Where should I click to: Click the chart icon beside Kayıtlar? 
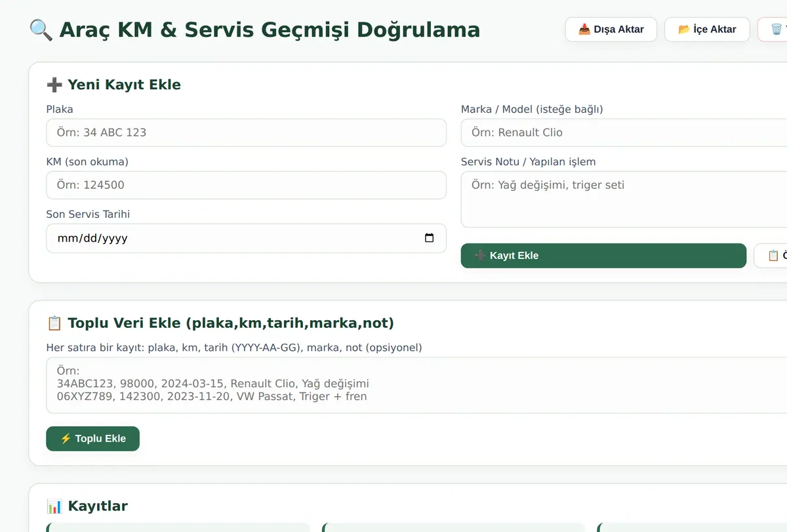[54, 506]
